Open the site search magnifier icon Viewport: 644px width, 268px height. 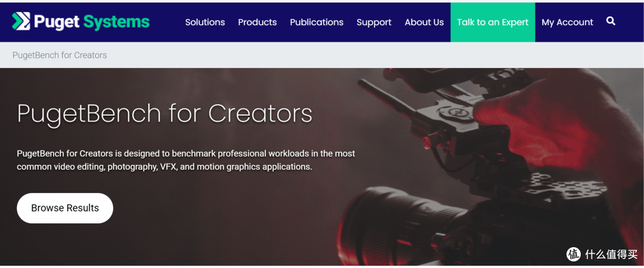[611, 21]
